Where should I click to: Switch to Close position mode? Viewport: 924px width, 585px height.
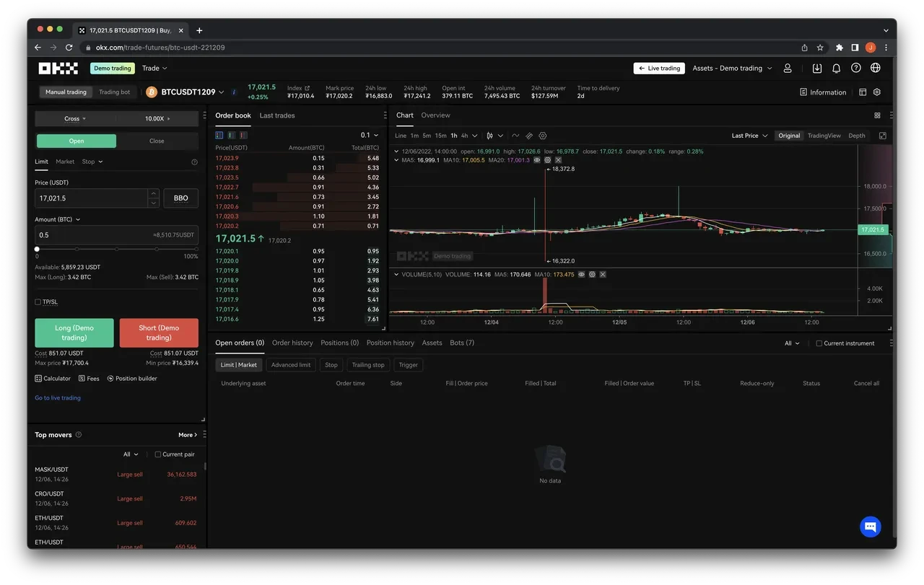(x=157, y=141)
